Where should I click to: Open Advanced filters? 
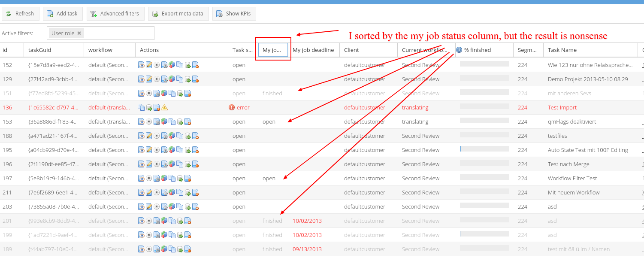(115, 14)
